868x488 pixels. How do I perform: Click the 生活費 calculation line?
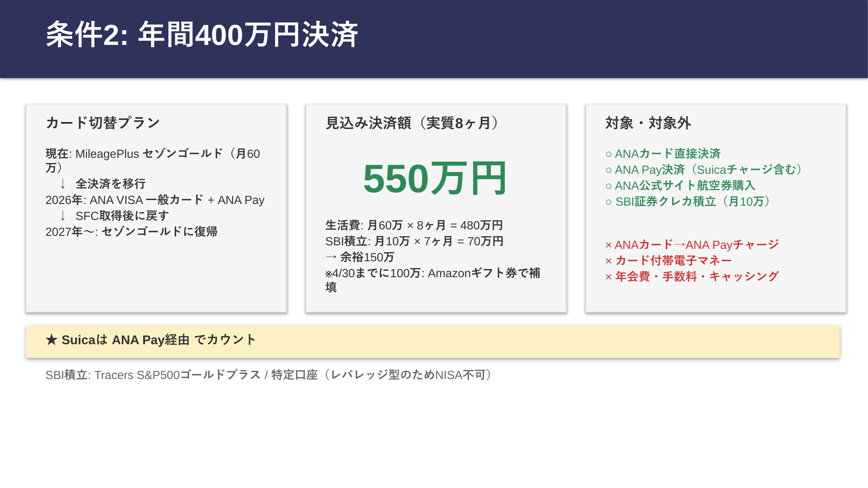pos(414,225)
